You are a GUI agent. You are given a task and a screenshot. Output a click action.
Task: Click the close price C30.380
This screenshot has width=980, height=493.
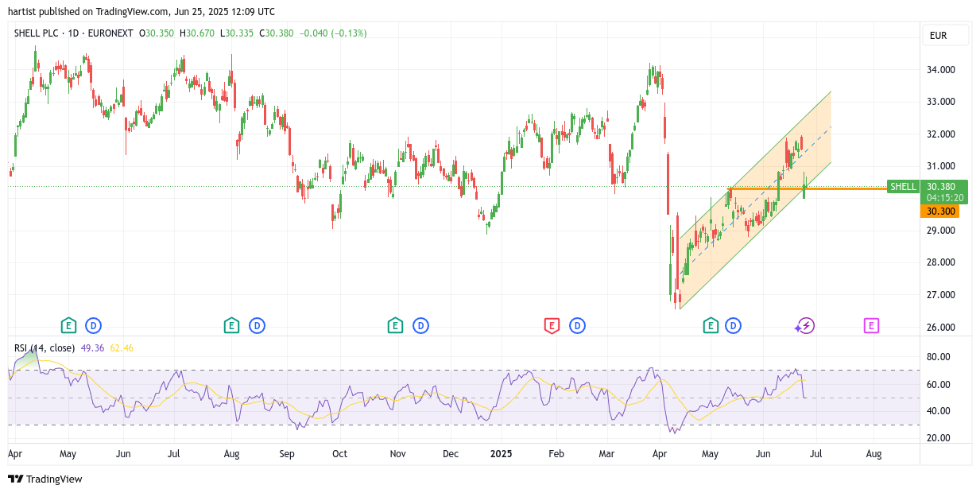276,33
